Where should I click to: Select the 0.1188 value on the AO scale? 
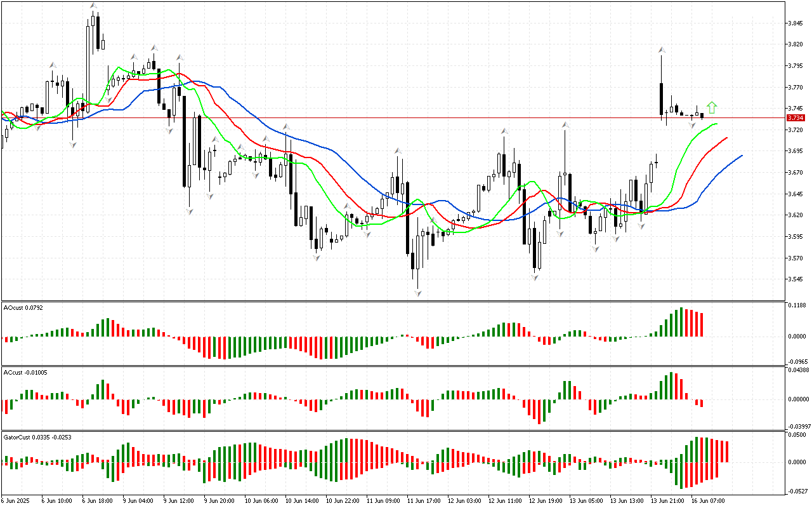pos(798,305)
